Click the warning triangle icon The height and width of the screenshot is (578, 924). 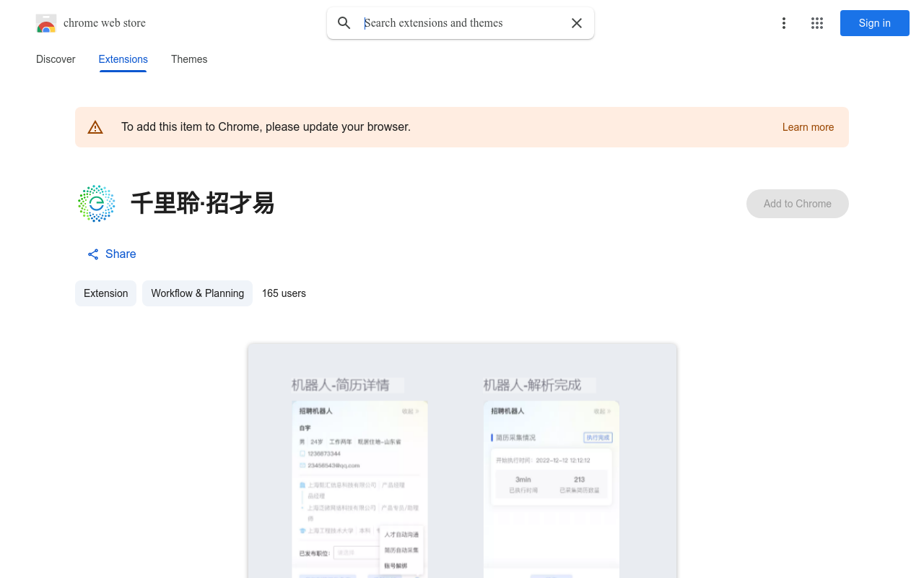point(95,126)
